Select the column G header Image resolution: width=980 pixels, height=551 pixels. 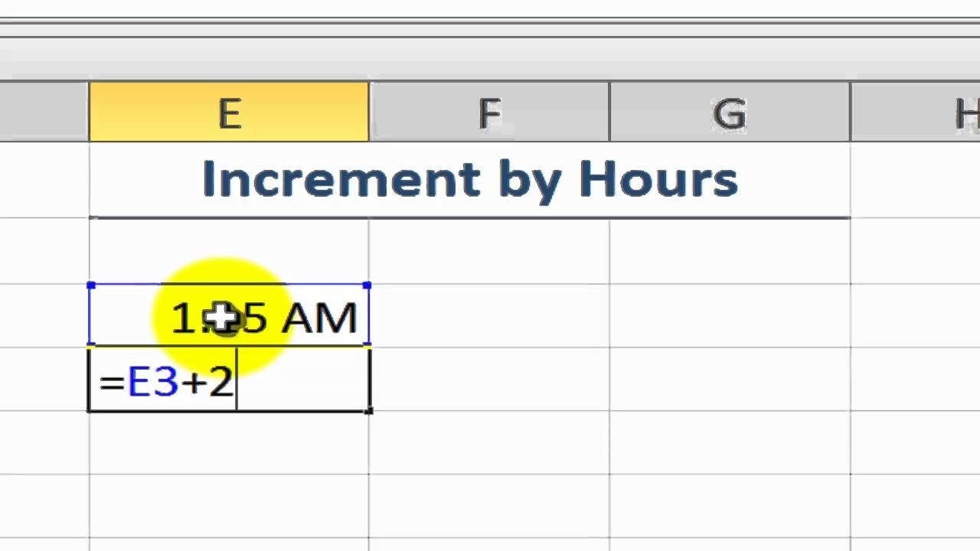(x=730, y=112)
